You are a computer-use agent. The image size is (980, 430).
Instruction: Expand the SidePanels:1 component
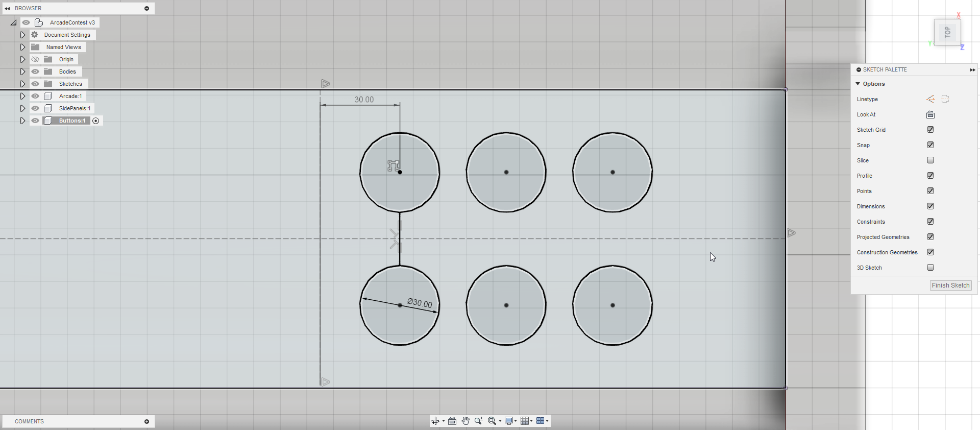22,108
